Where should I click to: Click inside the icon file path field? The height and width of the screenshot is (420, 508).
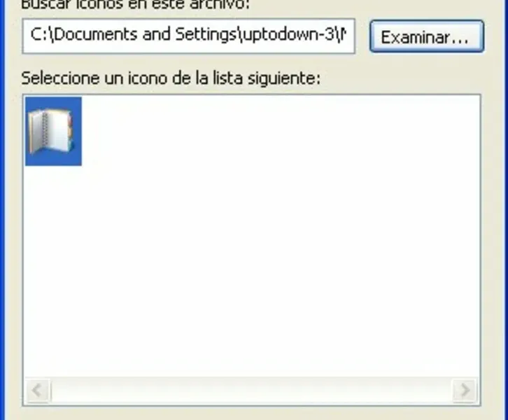(x=188, y=36)
